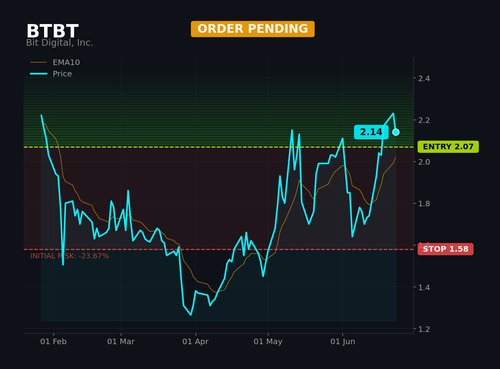Click the current price marker dot
The height and width of the screenshot is (369, 500).
coord(396,132)
